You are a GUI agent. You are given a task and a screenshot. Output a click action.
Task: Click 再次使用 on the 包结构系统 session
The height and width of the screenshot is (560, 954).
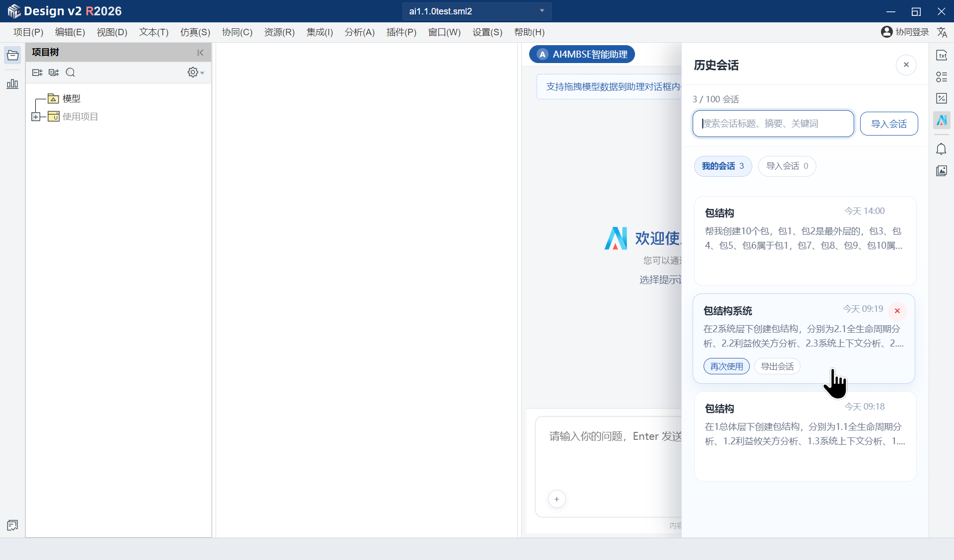[x=726, y=366]
